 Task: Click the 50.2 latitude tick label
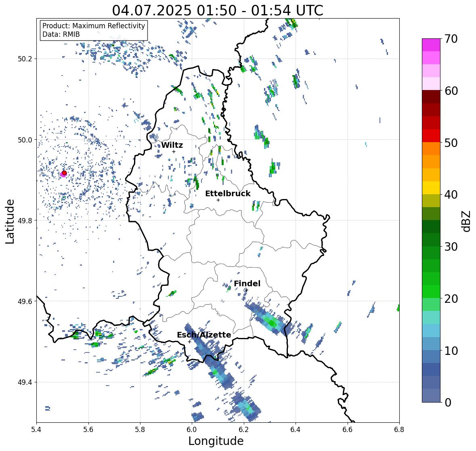[x=26, y=59]
